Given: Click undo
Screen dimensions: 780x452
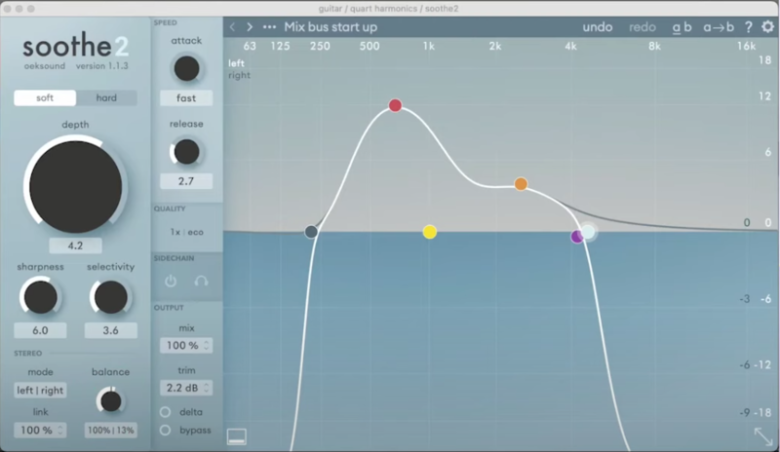Looking at the screenshot, I should tap(597, 27).
